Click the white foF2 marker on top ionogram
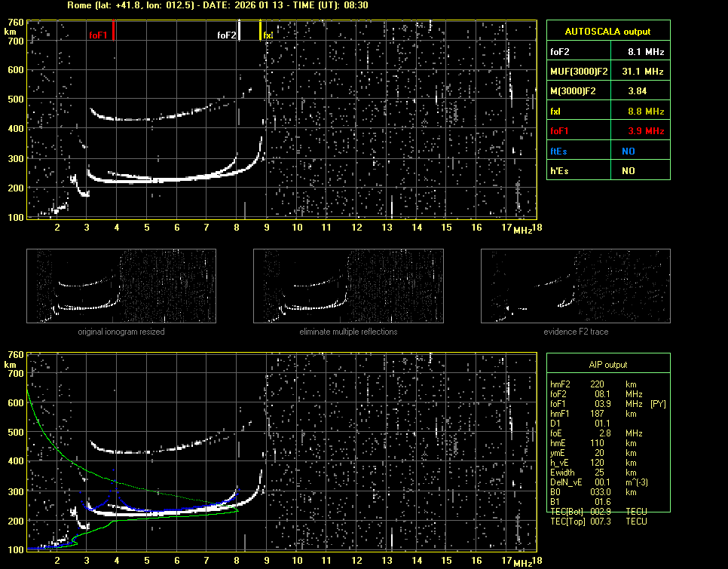 click(239, 30)
